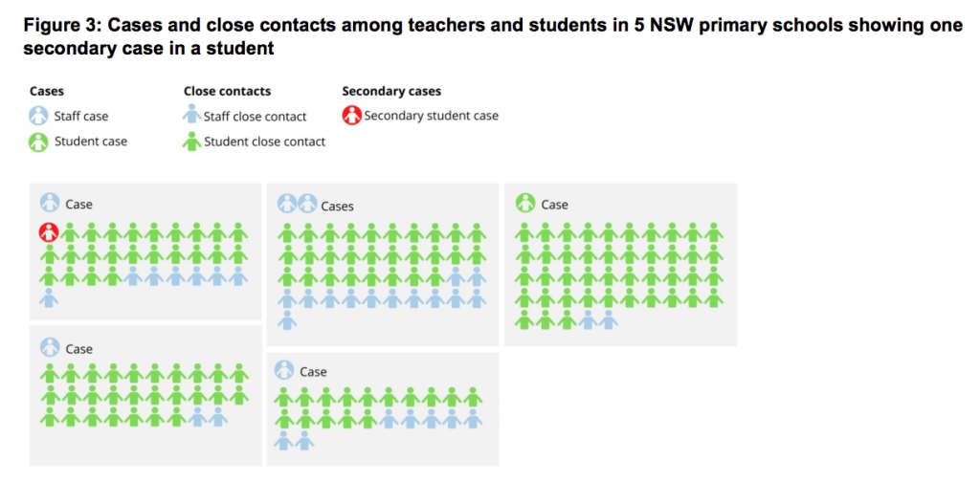Click the "Case" label beside the green student case icon

click(554, 205)
